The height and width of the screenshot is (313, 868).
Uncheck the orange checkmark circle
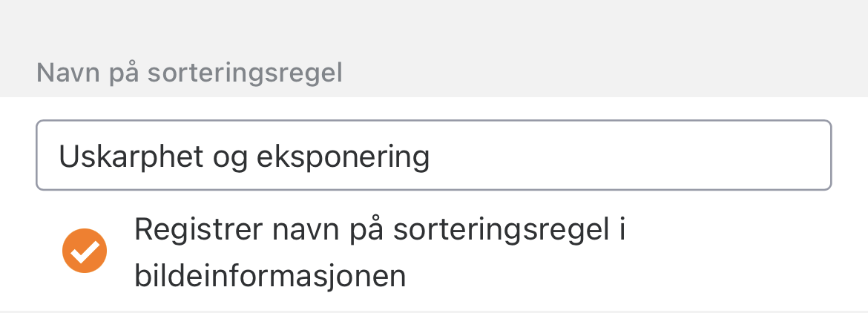pyautogui.click(x=85, y=251)
